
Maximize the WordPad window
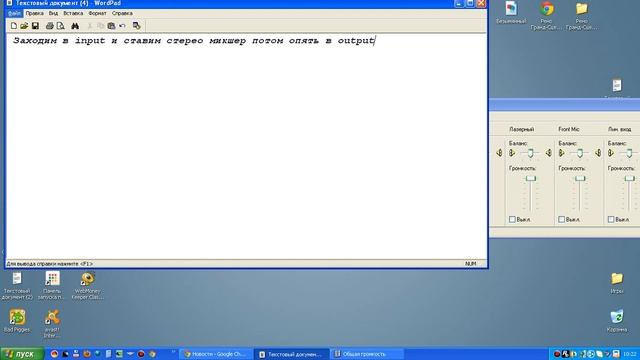(x=470, y=4)
